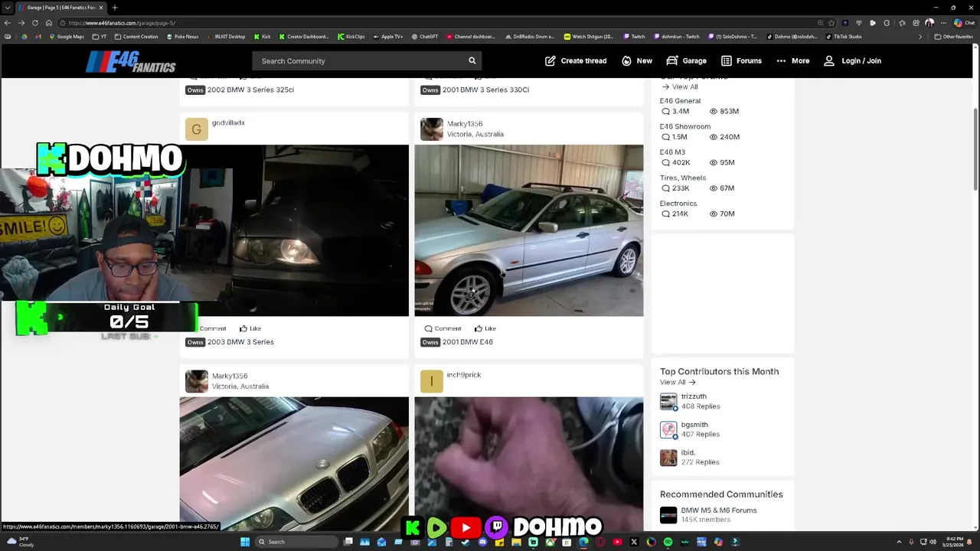
Task: Click Login / Join
Action: coord(853,60)
